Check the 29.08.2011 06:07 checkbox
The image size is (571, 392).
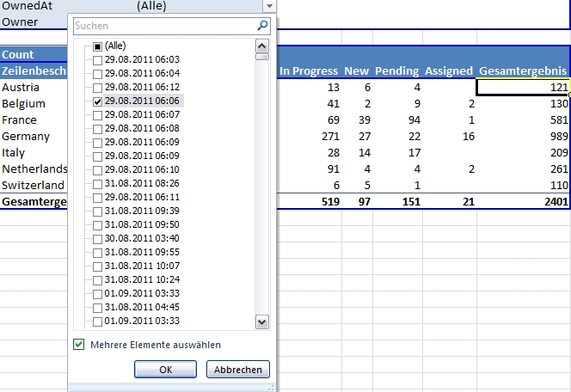point(97,115)
